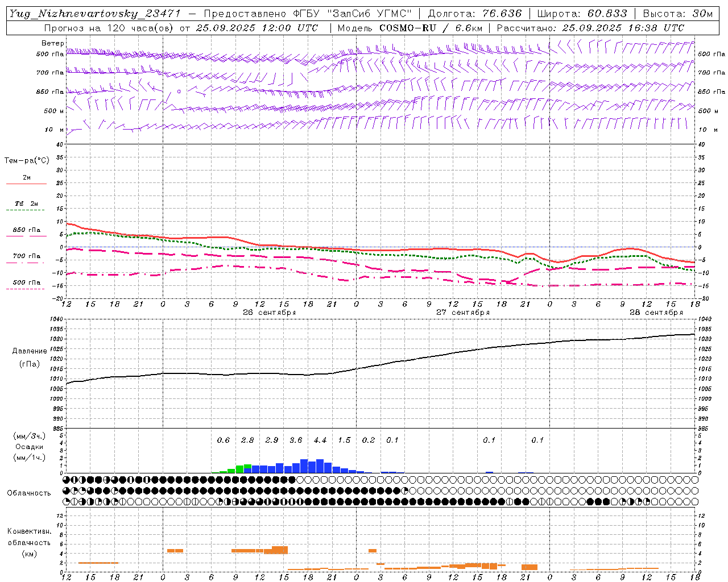
Task: Click the Давление pressure panel label
Action: 30,351
